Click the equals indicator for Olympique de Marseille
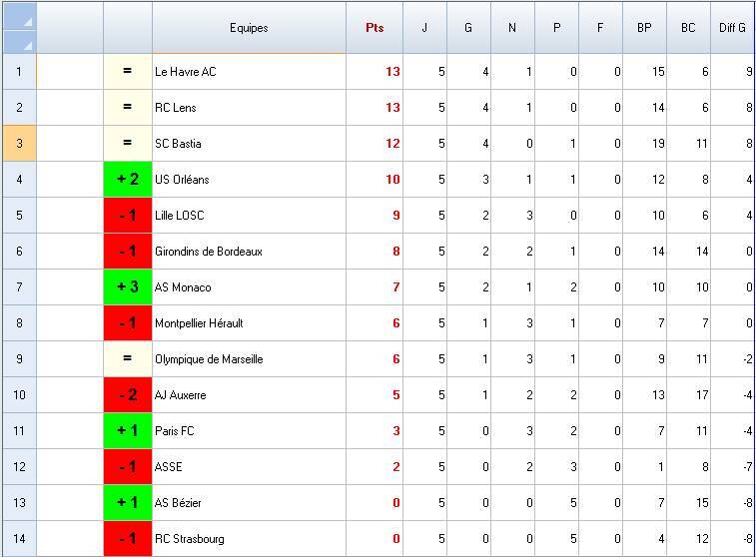 [127, 359]
